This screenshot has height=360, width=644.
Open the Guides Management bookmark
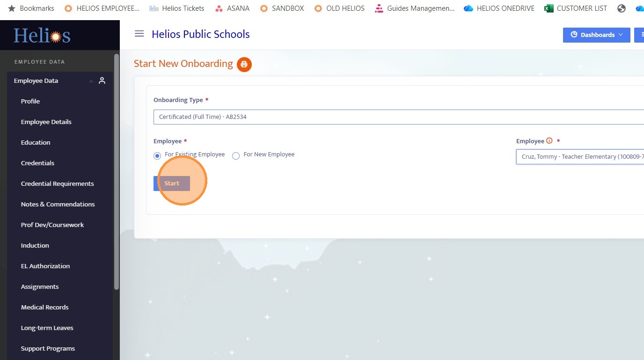click(x=415, y=8)
